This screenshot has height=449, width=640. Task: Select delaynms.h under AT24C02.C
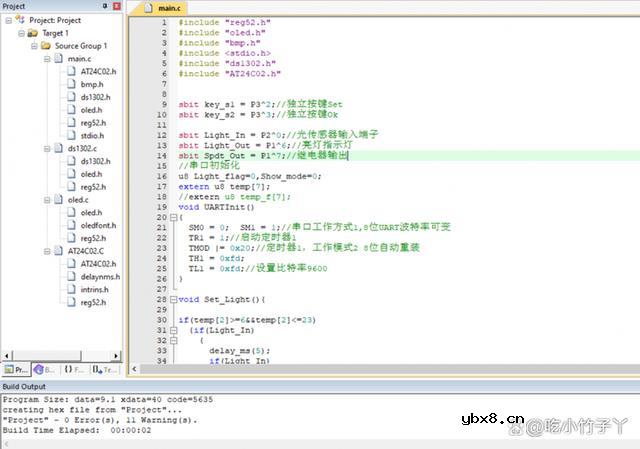(x=99, y=276)
